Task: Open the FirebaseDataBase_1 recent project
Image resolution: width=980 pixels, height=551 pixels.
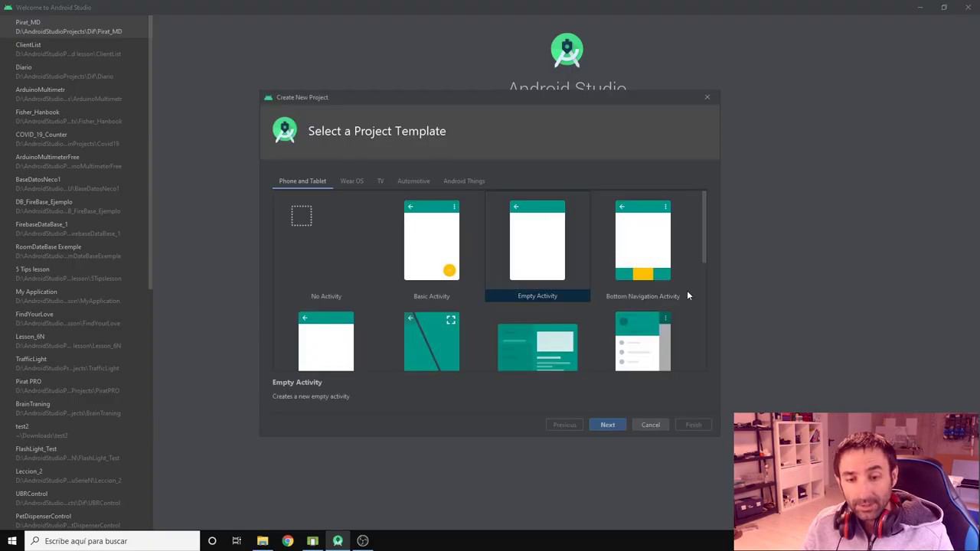Action: (x=74, y=229)
